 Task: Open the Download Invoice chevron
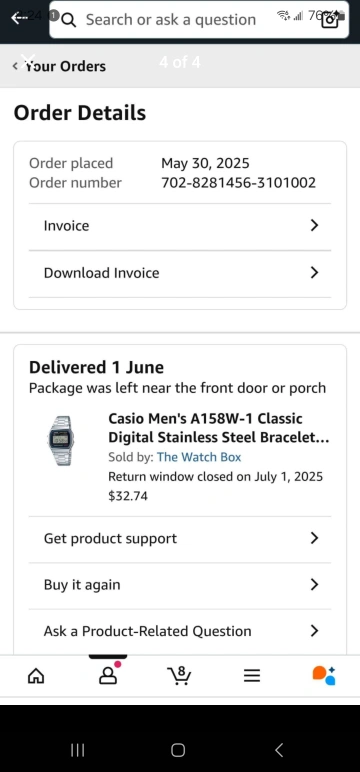click(314, 273)
